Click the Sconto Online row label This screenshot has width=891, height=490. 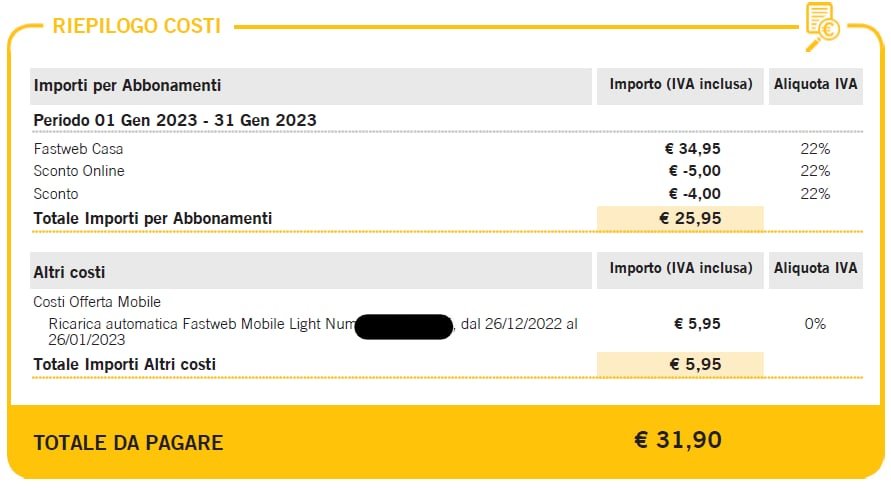79,171
